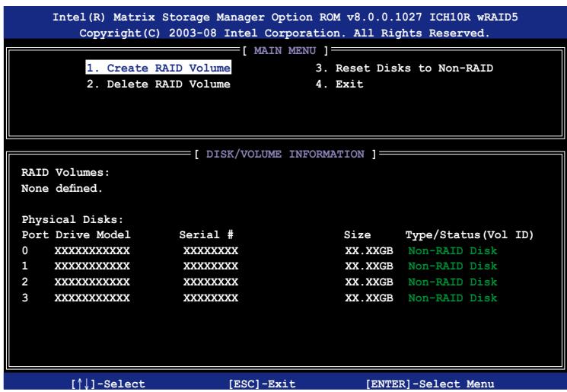
Task: Click the Intel Corporation copyright line
Action: click(x=285, y=33)
